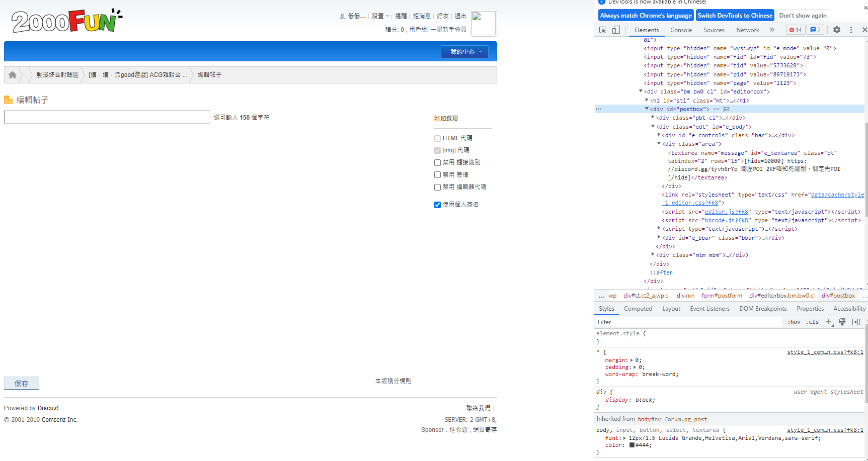The width and height of the screenshot is (868, 461).
Task: Click the #444 color swatch
Action: click(x=632, y=445)
